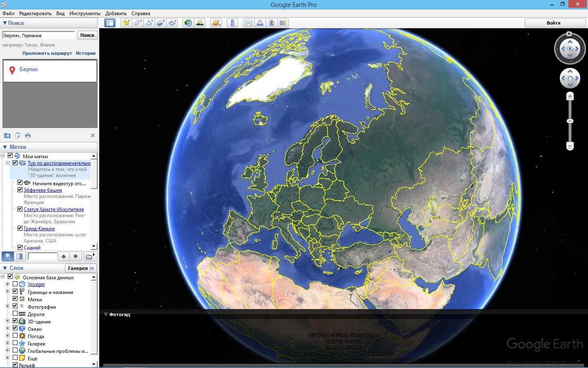Click the north indicator N on compass

pos(569,34)
